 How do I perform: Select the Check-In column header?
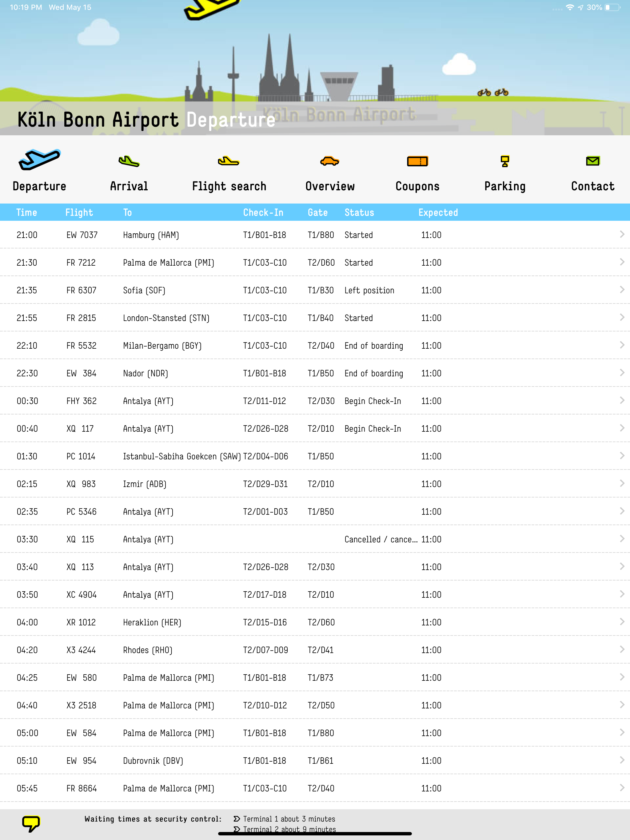[x=263, y=212]
